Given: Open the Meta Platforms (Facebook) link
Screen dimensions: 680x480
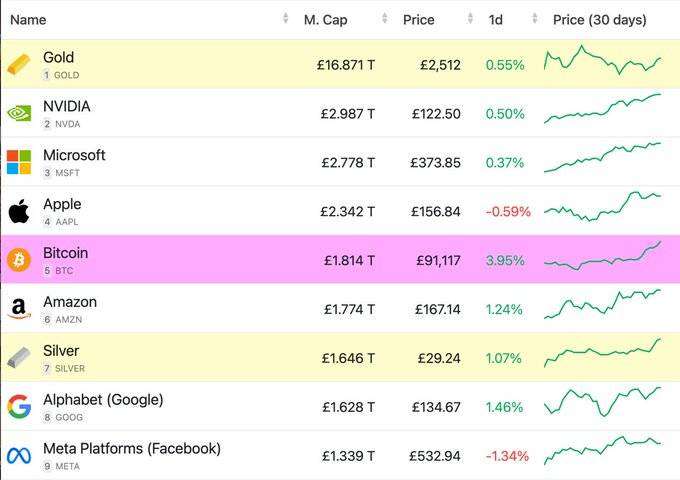Looking at the screenshot, I should click(132, 449).
